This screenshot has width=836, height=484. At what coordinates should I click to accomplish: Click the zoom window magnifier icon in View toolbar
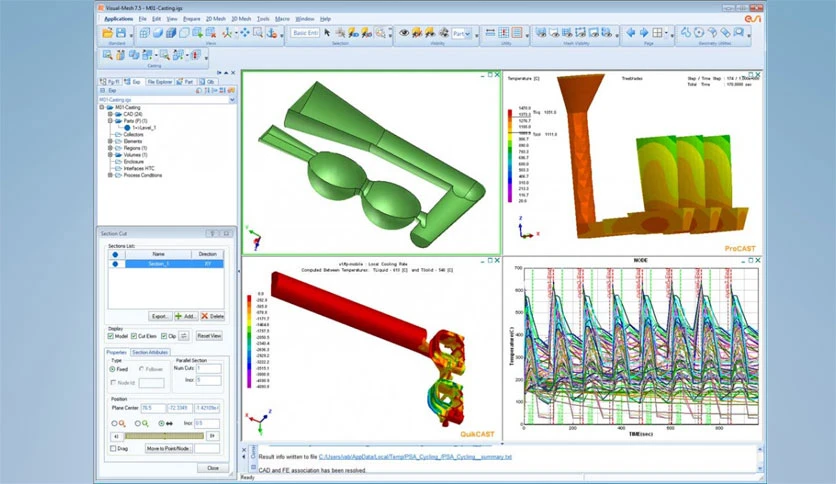click(258, 33)
